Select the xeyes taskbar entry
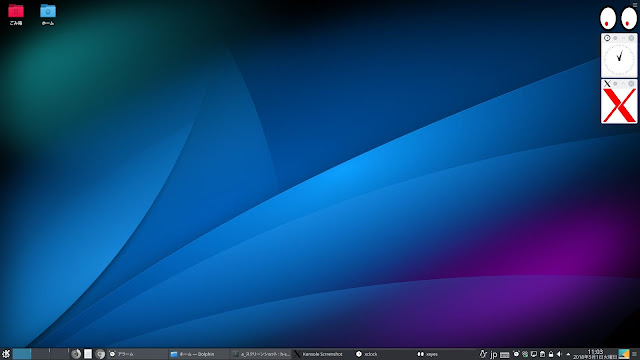The width and height of the screenshot is (640, 360). click(445, 354)
